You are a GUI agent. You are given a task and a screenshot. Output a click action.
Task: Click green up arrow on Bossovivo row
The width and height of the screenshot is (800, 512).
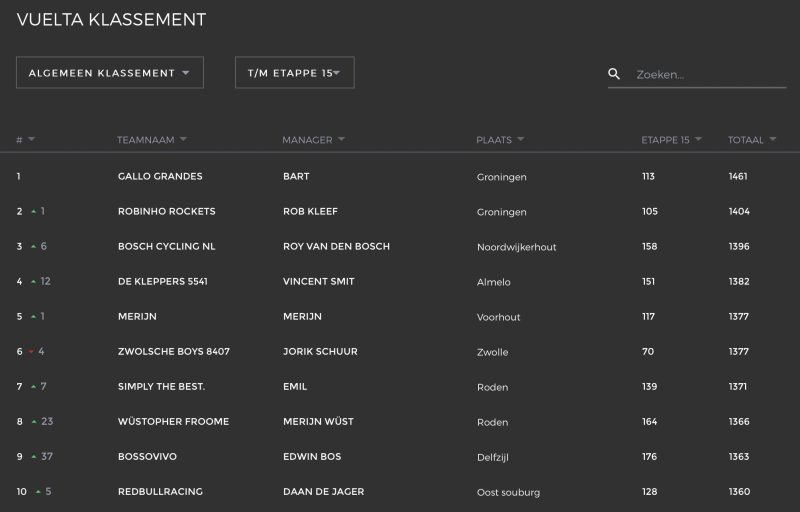34,456
